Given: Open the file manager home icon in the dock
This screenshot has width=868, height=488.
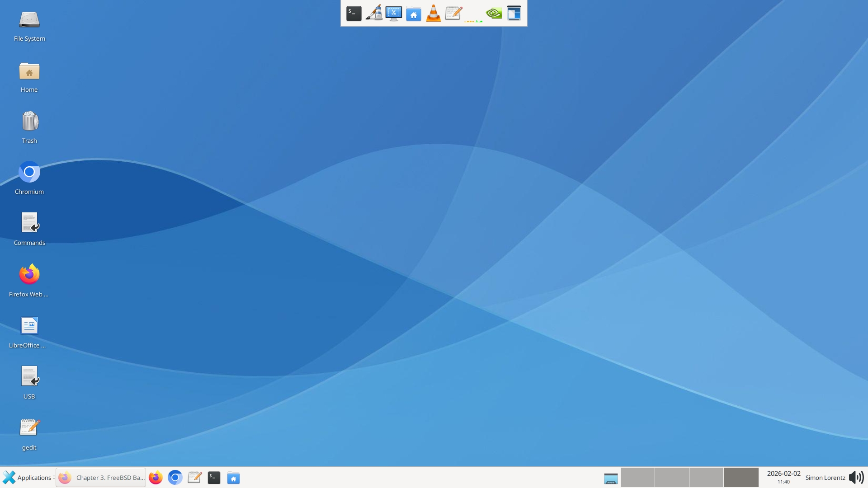Looking at the screenshot, I should click(414, 13).
